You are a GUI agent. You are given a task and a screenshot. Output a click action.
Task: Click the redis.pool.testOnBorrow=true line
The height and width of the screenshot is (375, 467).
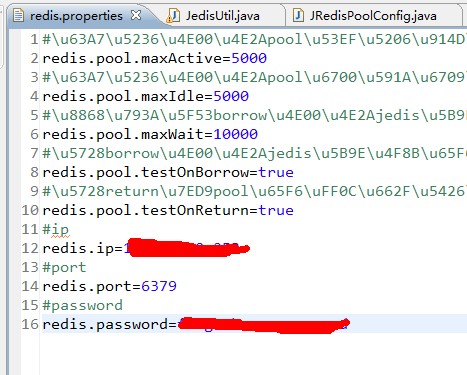point(168,172)
